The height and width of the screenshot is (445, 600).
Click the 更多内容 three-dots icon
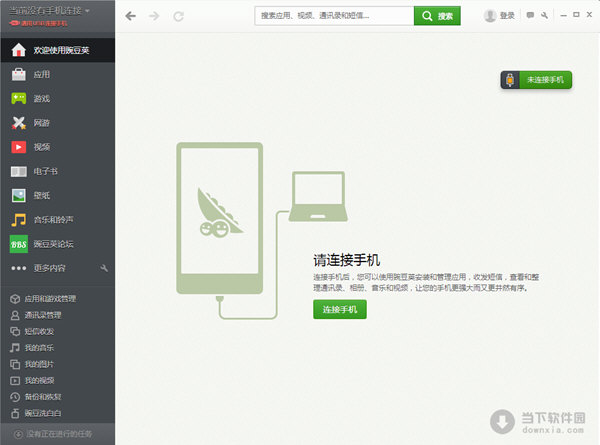click(19, 268)
